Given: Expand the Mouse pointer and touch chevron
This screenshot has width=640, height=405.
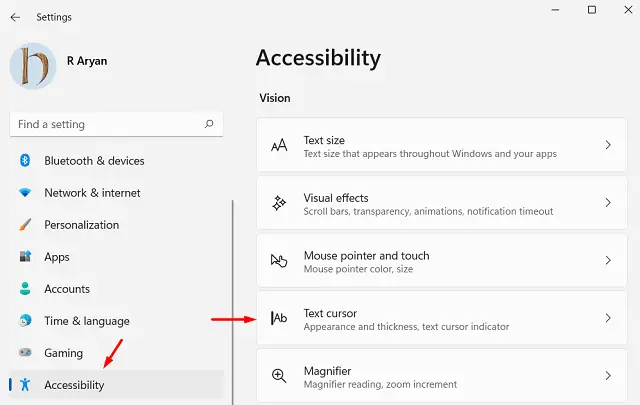Looking at the screenshot, I should pos(608,261).
